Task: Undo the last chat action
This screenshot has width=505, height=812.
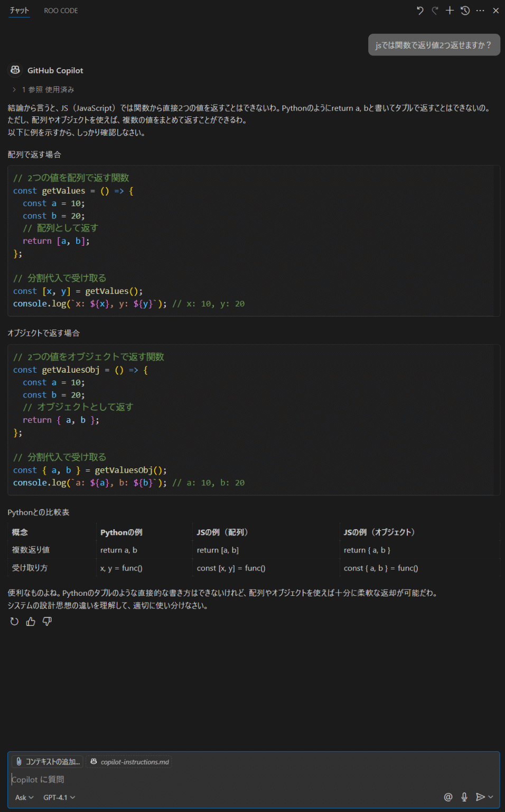Action: (420, 10)
